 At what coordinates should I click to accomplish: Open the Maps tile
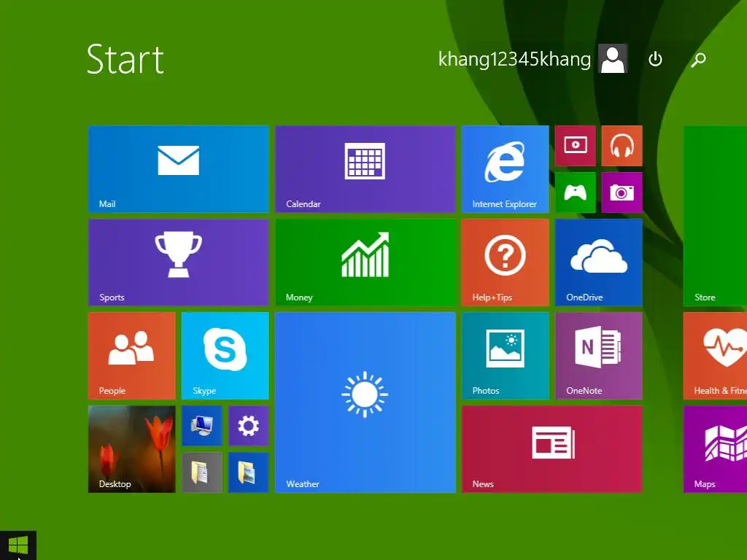tap(715, 449)
